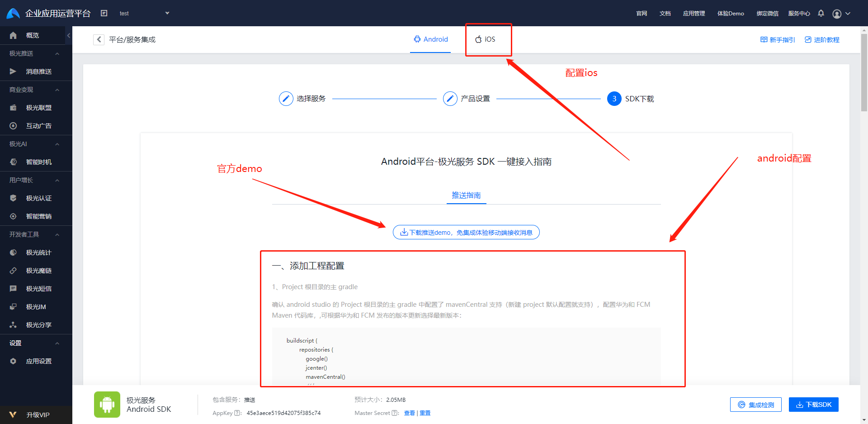Click the 升级VIP icon
868x424 pixels.
point(13,414)
